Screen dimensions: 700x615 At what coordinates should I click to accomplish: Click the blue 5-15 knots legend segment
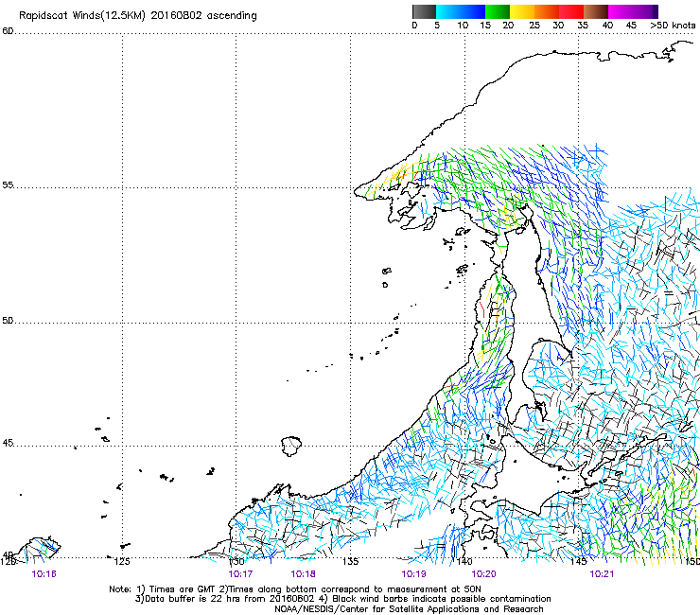(x=461, y=11)
